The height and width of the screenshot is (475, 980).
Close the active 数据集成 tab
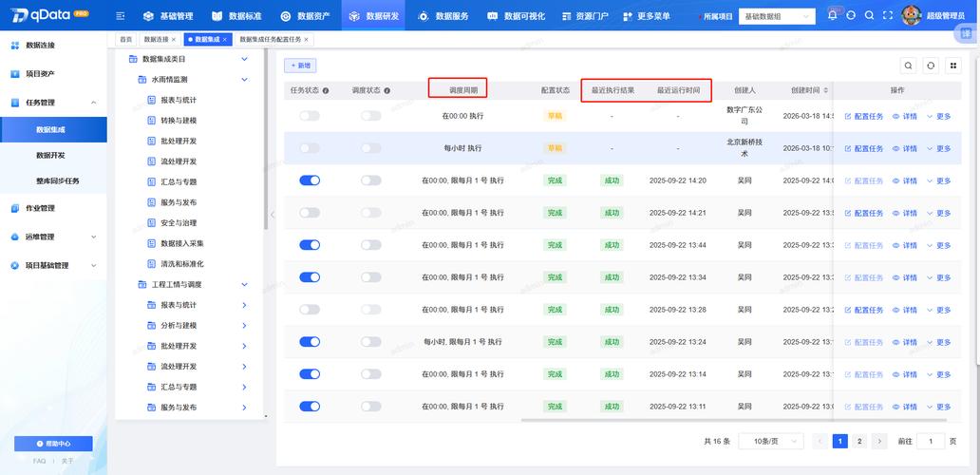[225, 39]
